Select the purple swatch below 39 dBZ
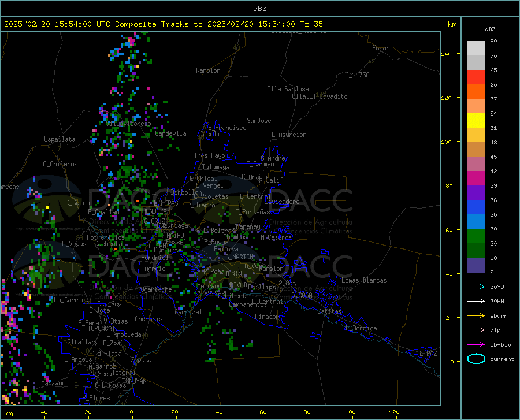Screen dimensions: 520x420 [476, 193]
